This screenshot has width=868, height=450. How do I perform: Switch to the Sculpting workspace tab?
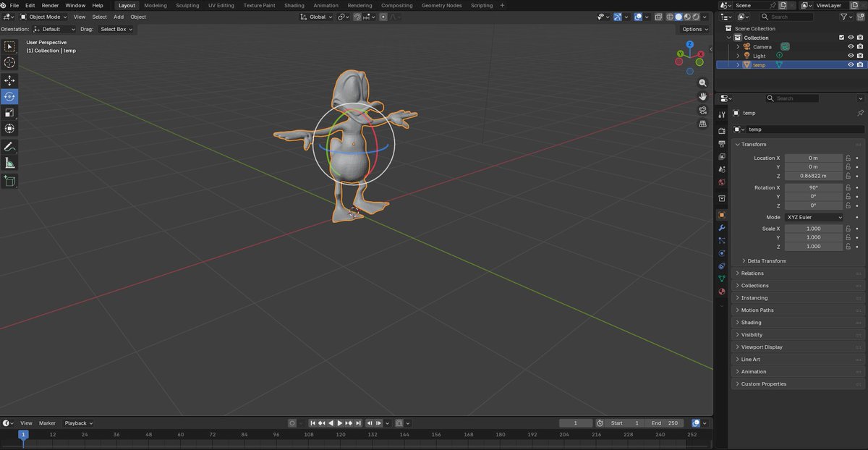click(x=187, y=5)
